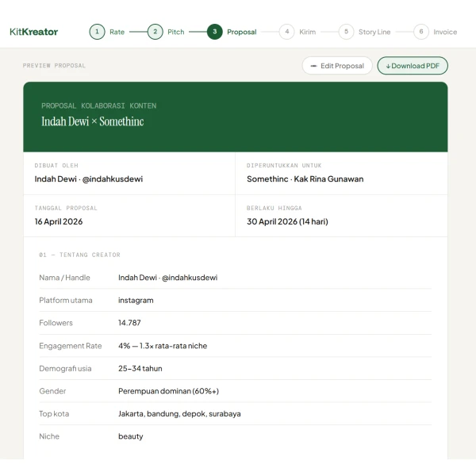Viewport: 476px width, 476px height.
Task: Select the Proposal step label
Action: 242,32
